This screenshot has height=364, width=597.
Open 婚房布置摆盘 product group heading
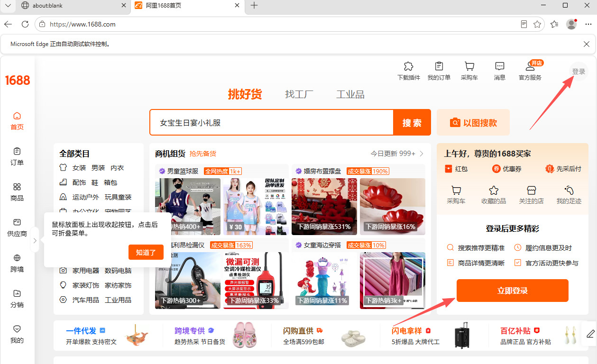click(322, 171)
